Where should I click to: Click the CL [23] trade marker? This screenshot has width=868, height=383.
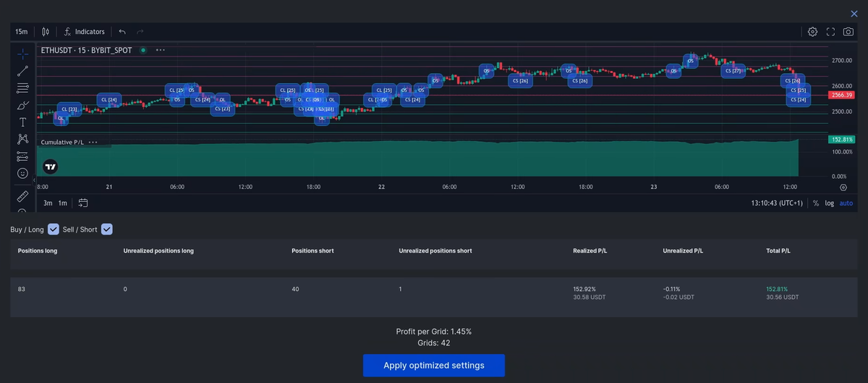point(69,109)
